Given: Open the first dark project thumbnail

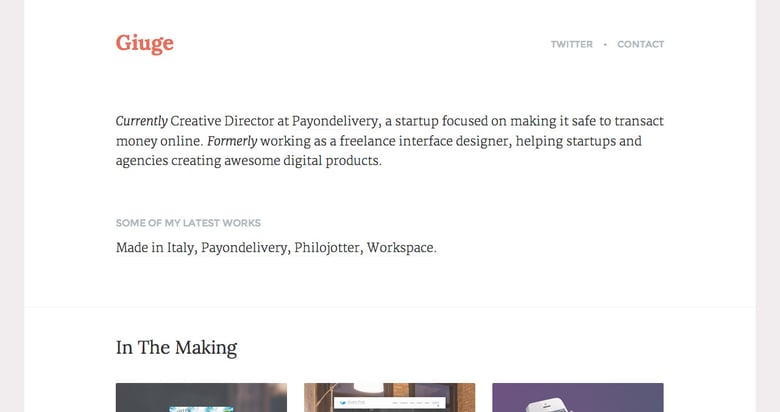Looking at the screenshot, I should pos(201,398).
